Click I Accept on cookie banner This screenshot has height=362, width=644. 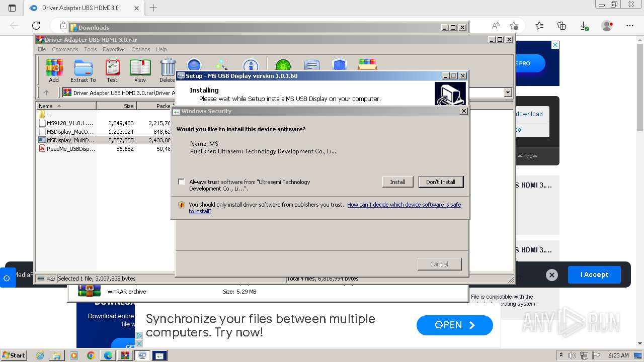(x=594, y=275)
